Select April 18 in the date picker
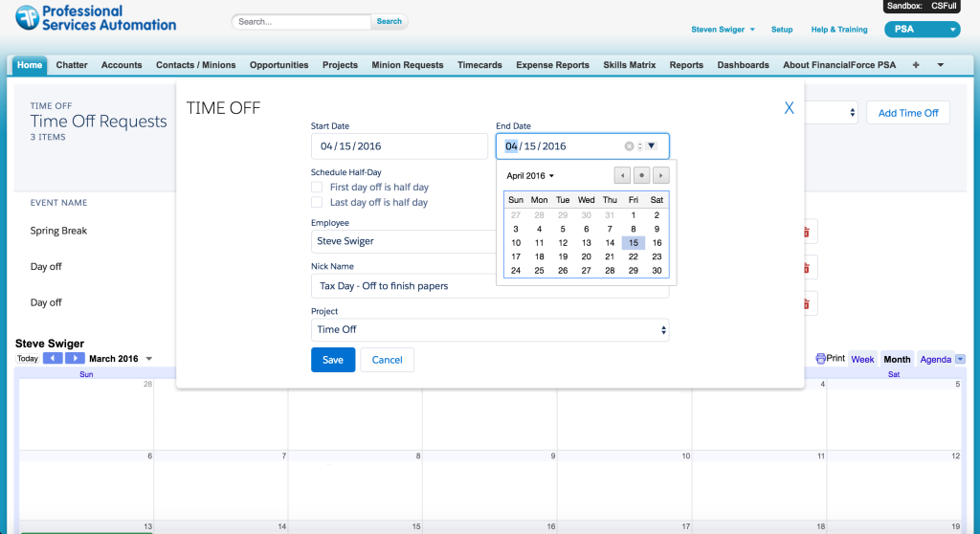 pyautogui.click(x=540, y=256)
